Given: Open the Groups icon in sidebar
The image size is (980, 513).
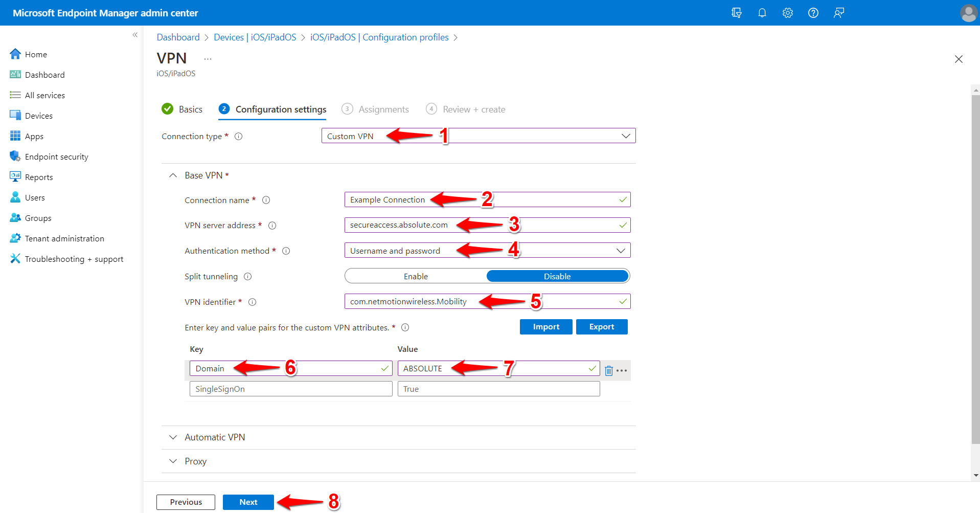Looking at the screenshot, I should tap(15, 217).
